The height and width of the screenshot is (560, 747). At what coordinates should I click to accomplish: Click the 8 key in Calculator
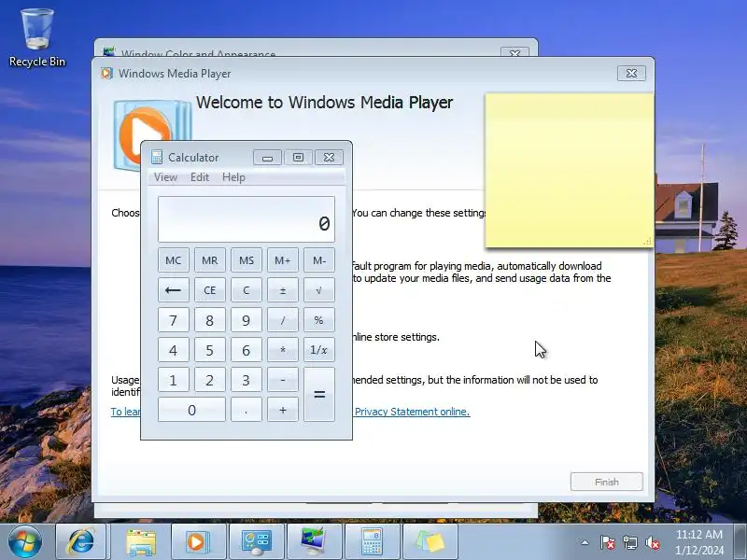(x=209, y=320)
